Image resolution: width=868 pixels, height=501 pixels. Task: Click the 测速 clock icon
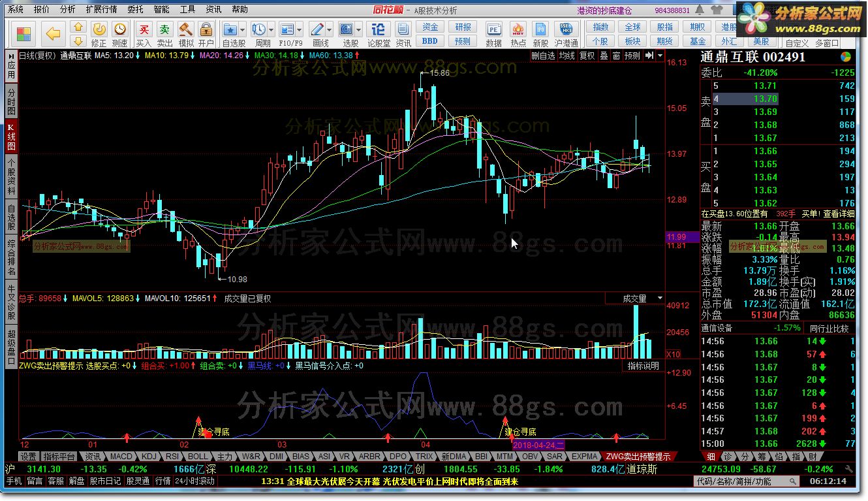point(119,29)
